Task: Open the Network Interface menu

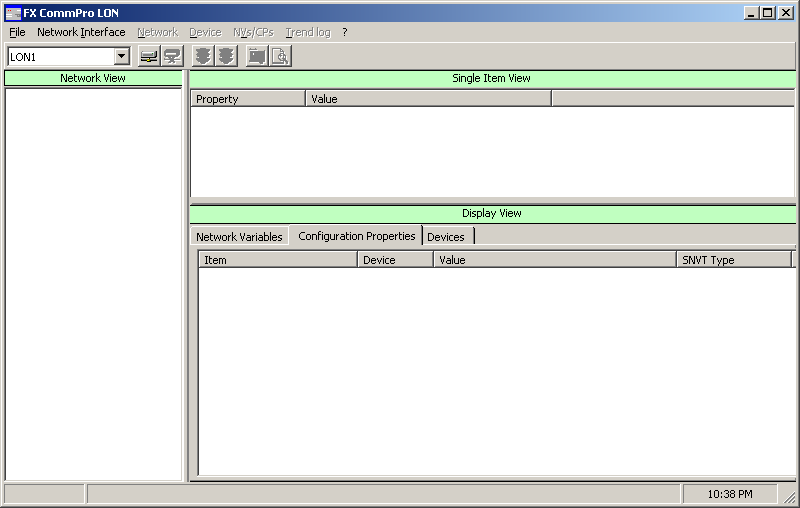Action: [x=81, y=32]
